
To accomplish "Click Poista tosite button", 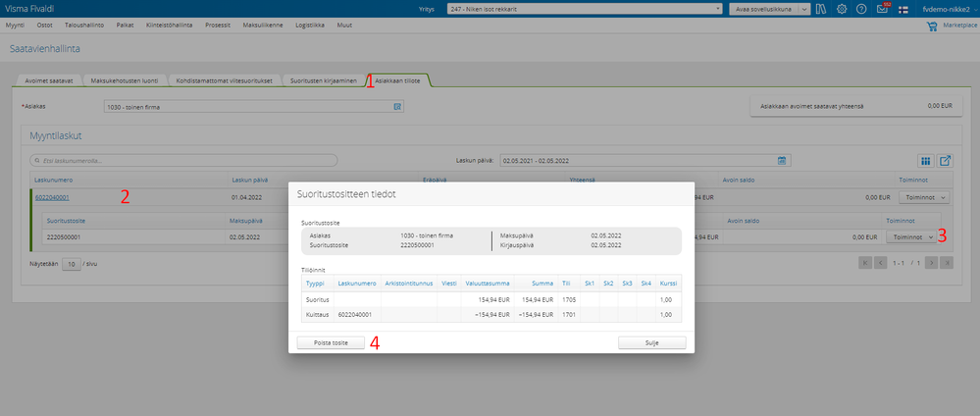I will [331, 342].
